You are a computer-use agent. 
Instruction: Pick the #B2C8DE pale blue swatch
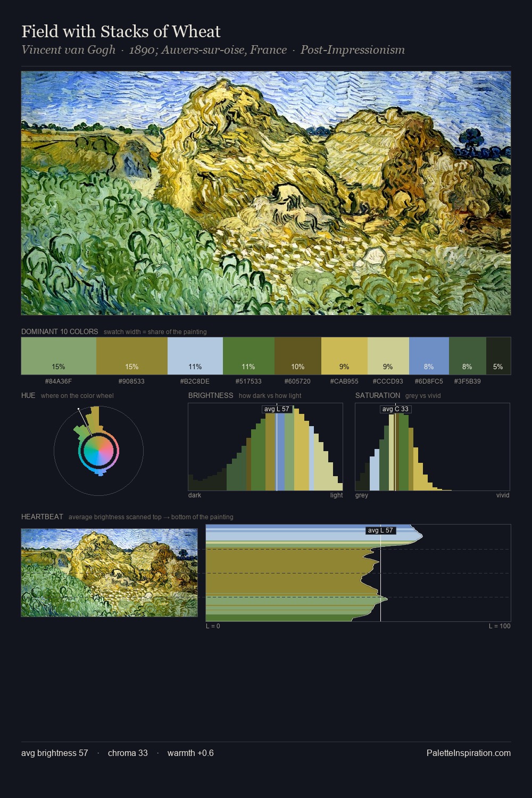click(x=195, y=356)
